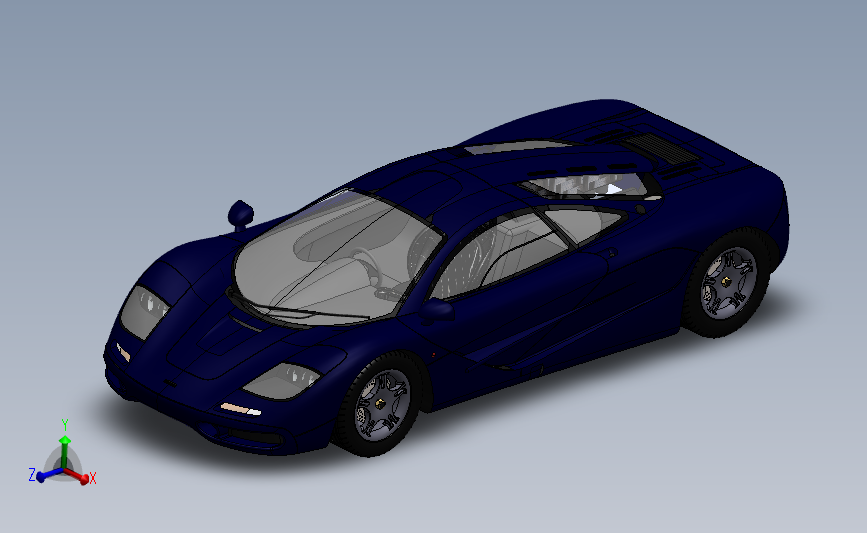Select the car's rear wheel rim
Viewport: 867px width, 533px height.
tap(728, 283)
